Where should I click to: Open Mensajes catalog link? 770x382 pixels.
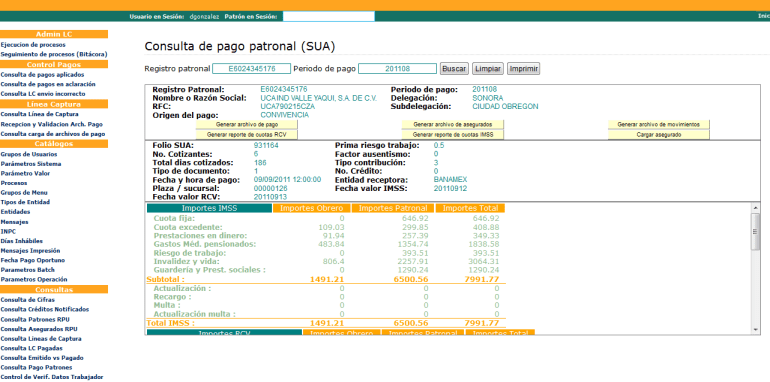point(14,222)
